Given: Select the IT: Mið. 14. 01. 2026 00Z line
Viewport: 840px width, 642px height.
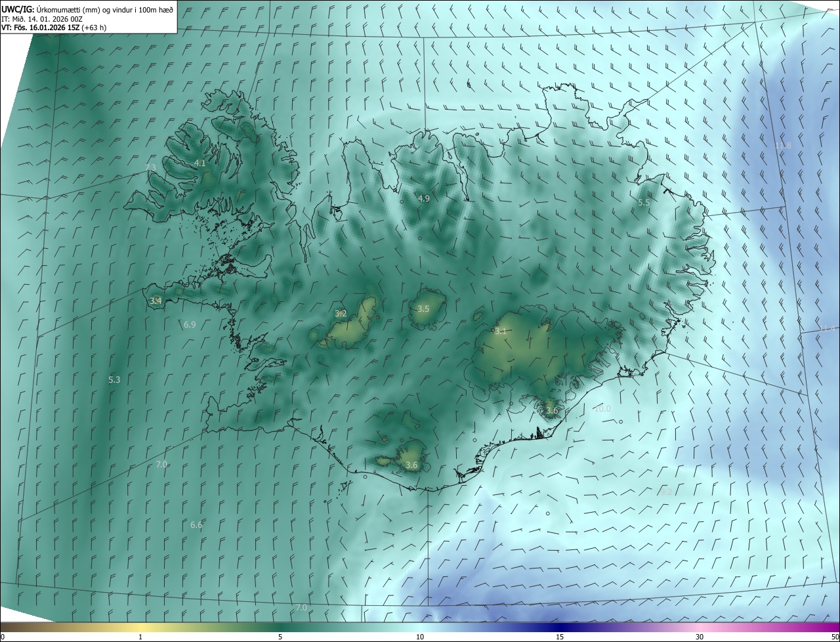Looking at the screenshot, I should click(x=42, y=19).
